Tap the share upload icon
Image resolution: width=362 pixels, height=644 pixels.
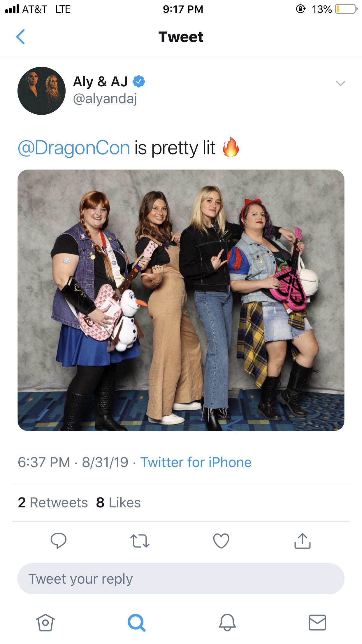[303, 541]
